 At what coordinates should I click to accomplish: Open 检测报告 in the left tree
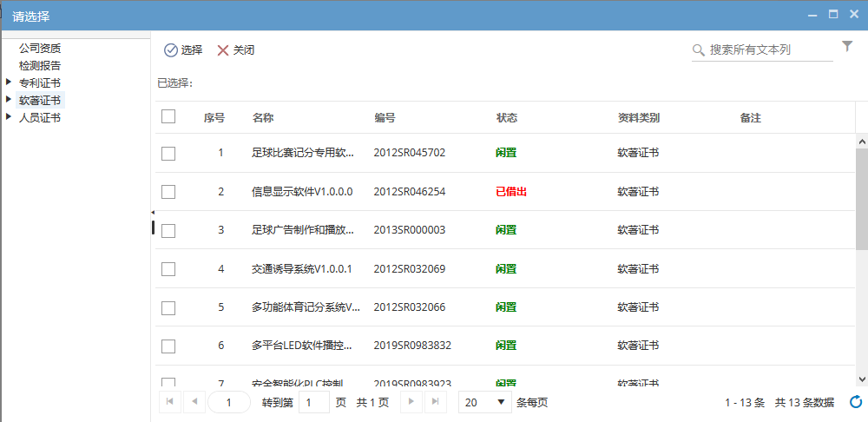click(40, 65)
